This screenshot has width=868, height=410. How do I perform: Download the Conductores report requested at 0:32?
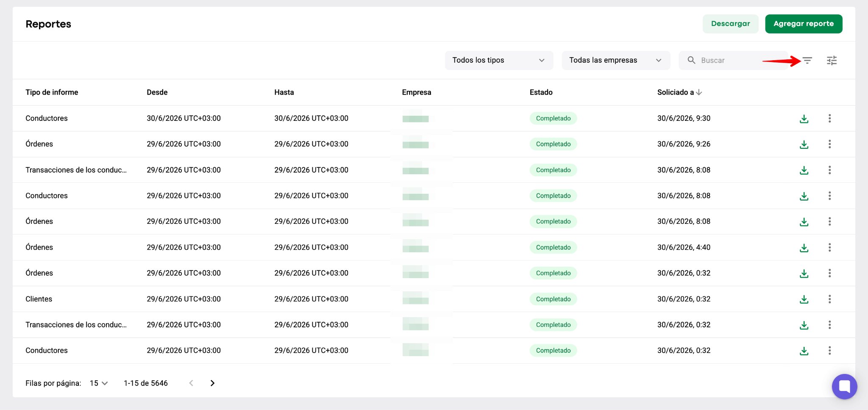(804, 351)
